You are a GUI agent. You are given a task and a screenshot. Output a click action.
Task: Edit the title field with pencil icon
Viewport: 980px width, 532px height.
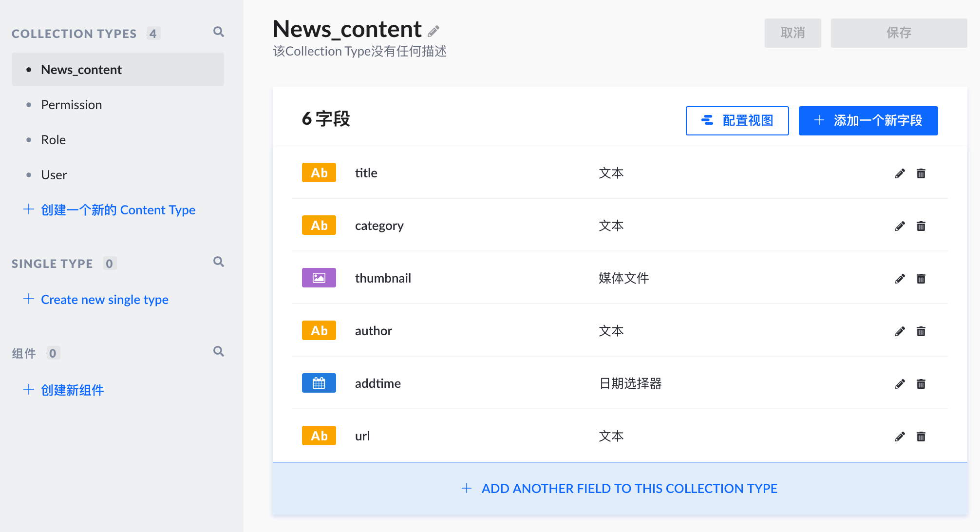900,173
